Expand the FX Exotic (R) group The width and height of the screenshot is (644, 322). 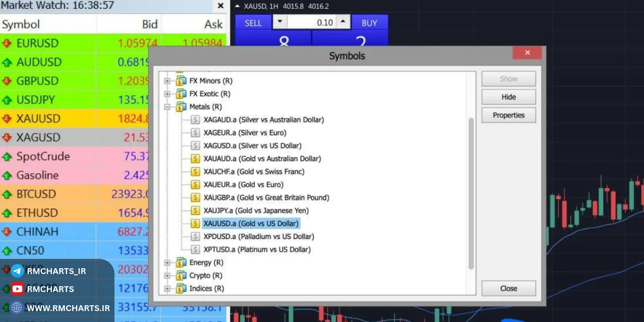[x=167, y=94]
